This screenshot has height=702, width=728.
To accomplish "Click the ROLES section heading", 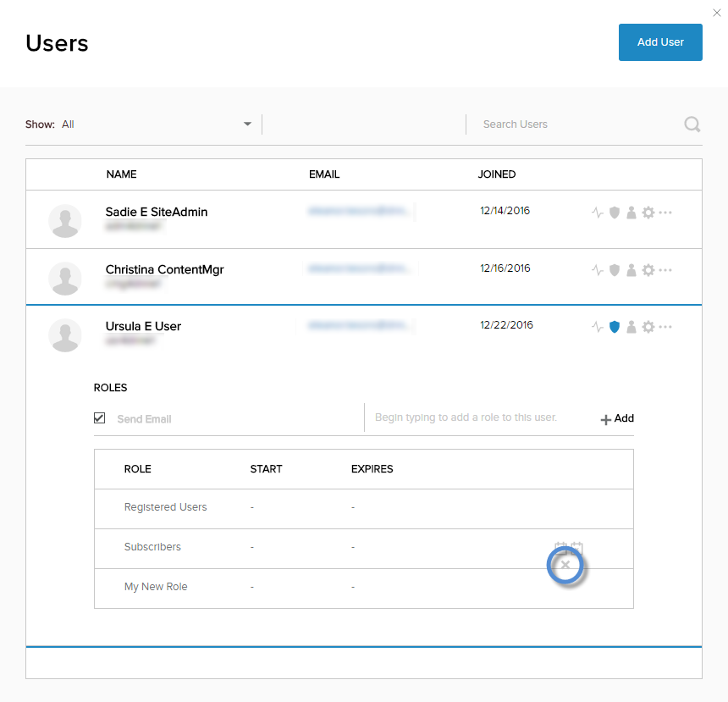I will (111, 388).
